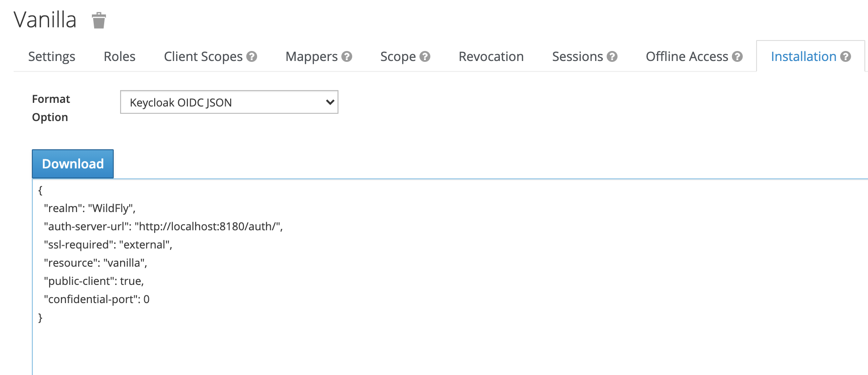Screen dimensions: 868x375
Task: Open the Format Option dropdown
Action: point(229,102)
